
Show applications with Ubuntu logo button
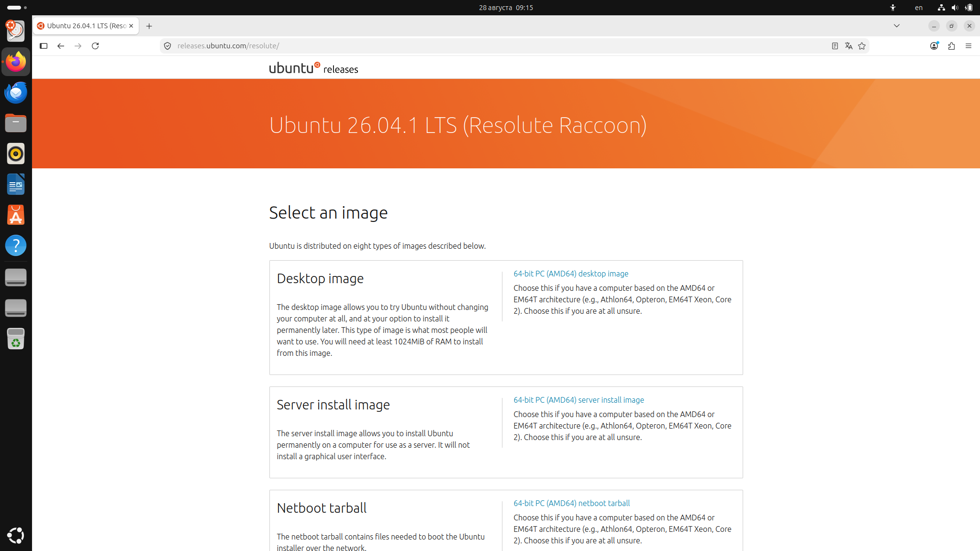point(16,535)
